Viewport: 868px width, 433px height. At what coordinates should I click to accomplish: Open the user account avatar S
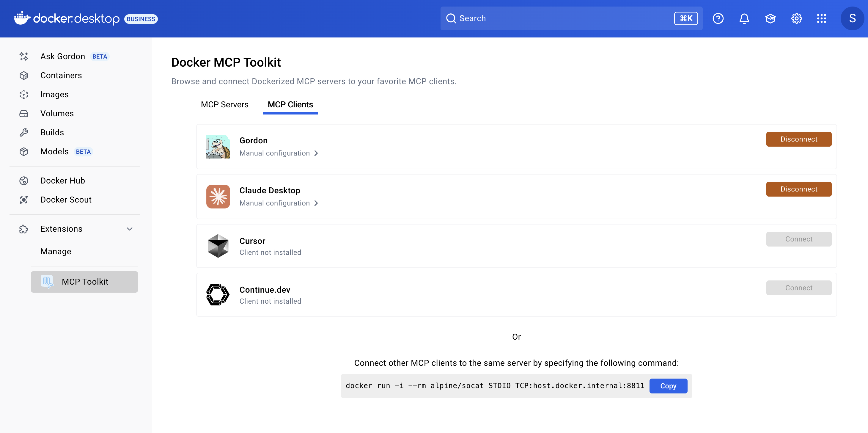point(852,18)
